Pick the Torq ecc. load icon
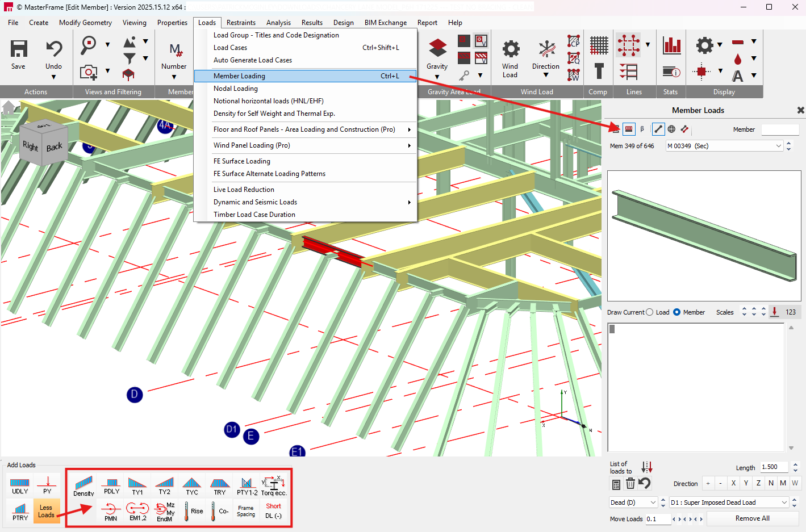This screenshot has height=532, width=806. coord(273,485)
